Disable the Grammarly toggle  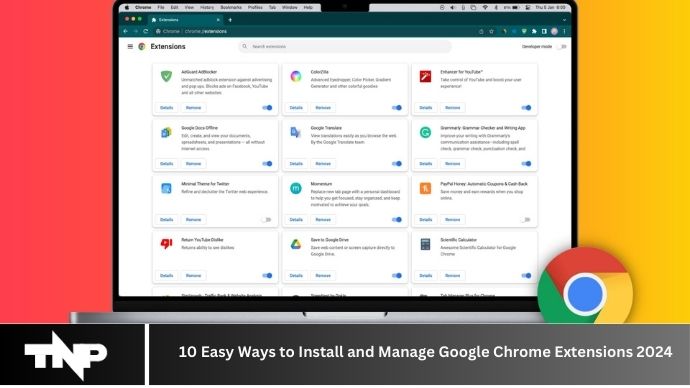pos(526,164)
